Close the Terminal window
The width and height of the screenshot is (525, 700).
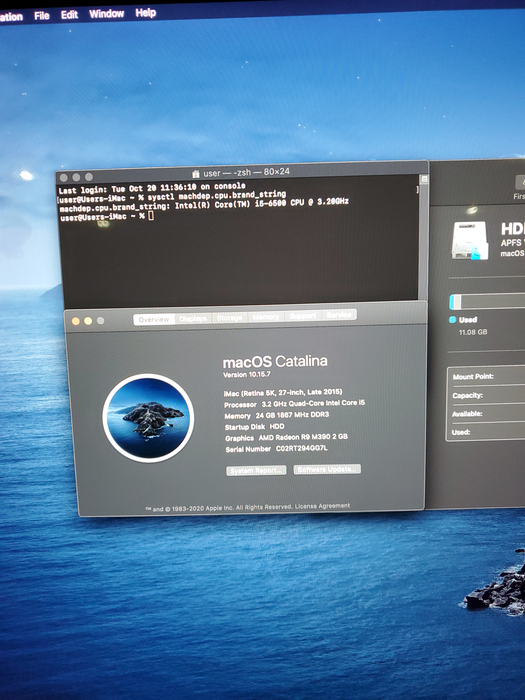(64, 178)
